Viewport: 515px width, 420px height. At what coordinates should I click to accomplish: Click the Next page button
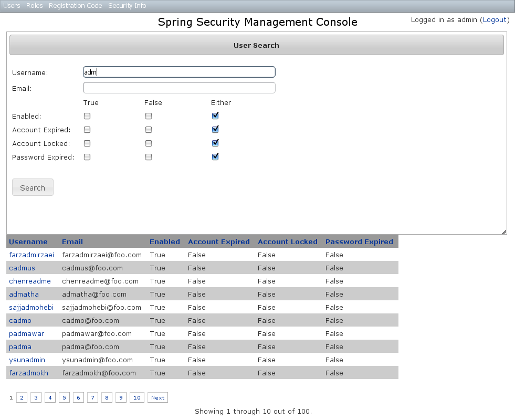tap(157, 398)
